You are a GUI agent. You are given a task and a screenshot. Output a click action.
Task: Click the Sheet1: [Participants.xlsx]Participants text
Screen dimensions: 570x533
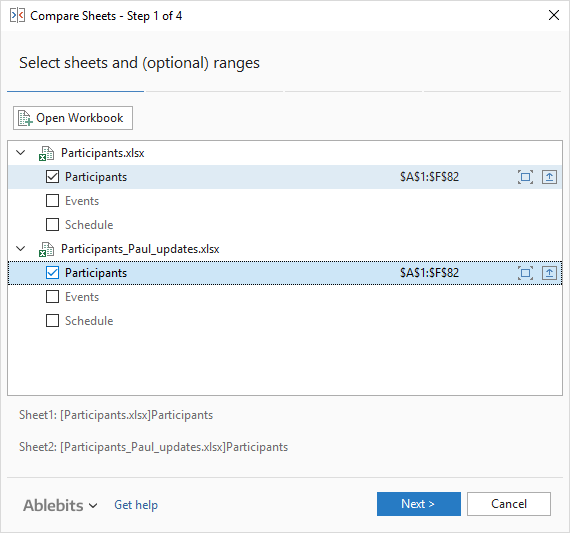(116, 415)
